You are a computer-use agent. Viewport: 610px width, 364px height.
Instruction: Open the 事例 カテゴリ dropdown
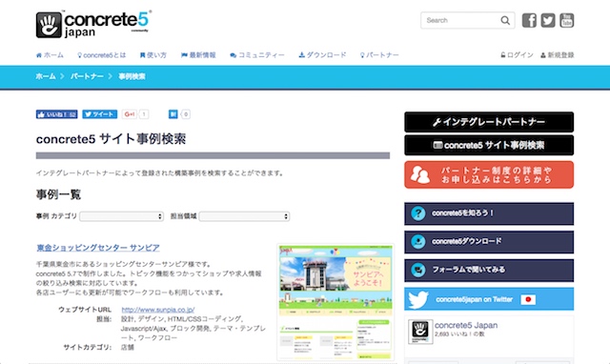pyautogui.click(x=121, y=216)
